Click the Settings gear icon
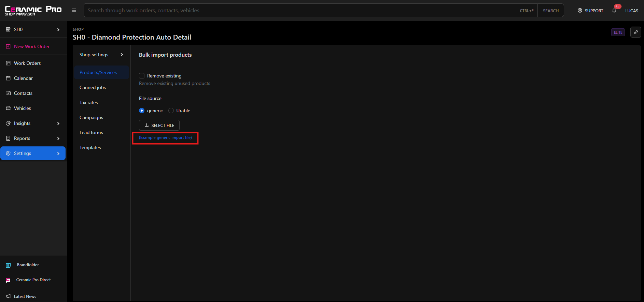Image resolution: width=644 pixels, height=302 pixels. click(x=8, y=153)
